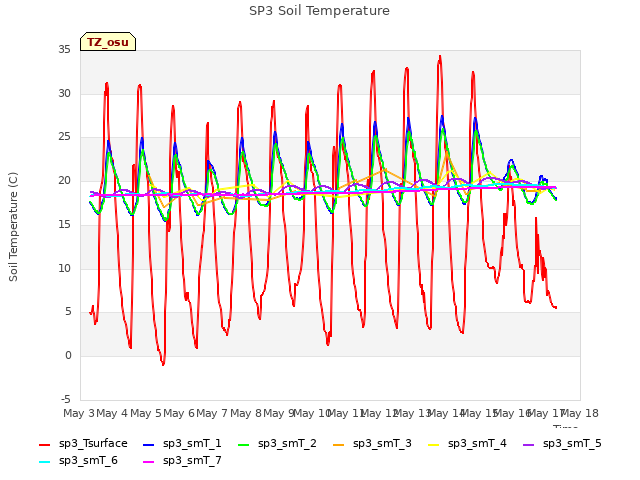640x480 pixels.
Task: Click the 0 y-axis tick label
Action: 68,356
